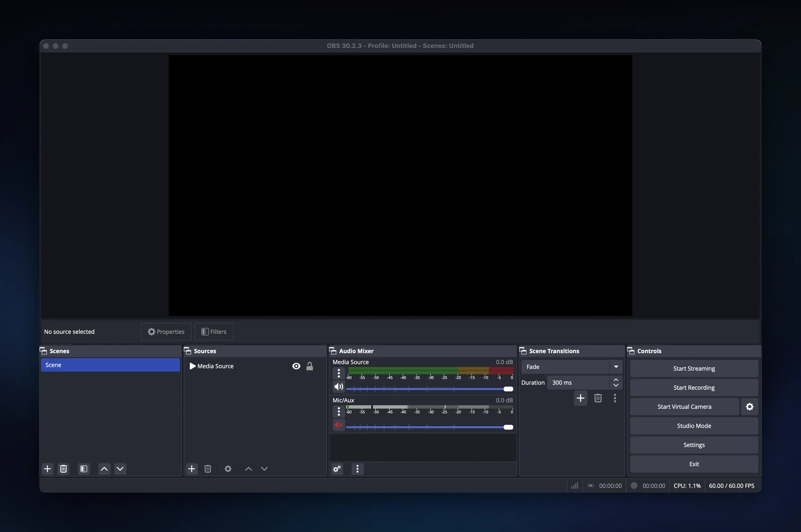The image size is (801, 532).
Task: Click the Media Source audio level meter
Action: coord(430,371)
